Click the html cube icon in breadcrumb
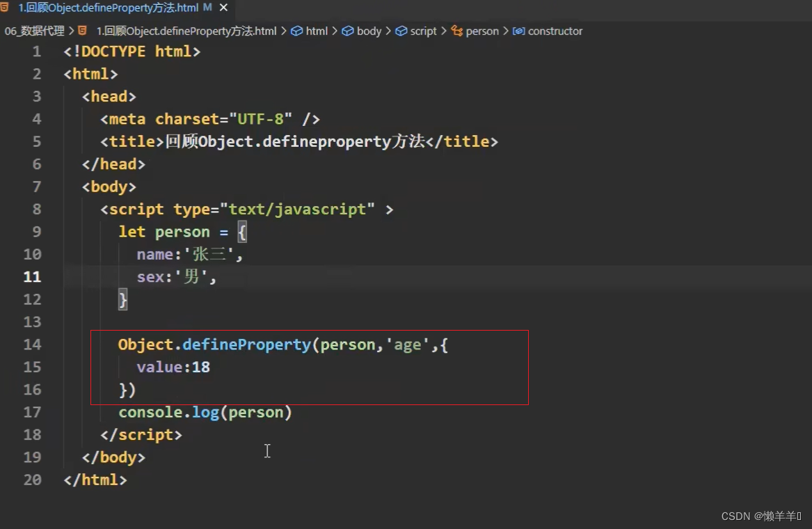The image size is (812, 529). (x=296, y=31)
